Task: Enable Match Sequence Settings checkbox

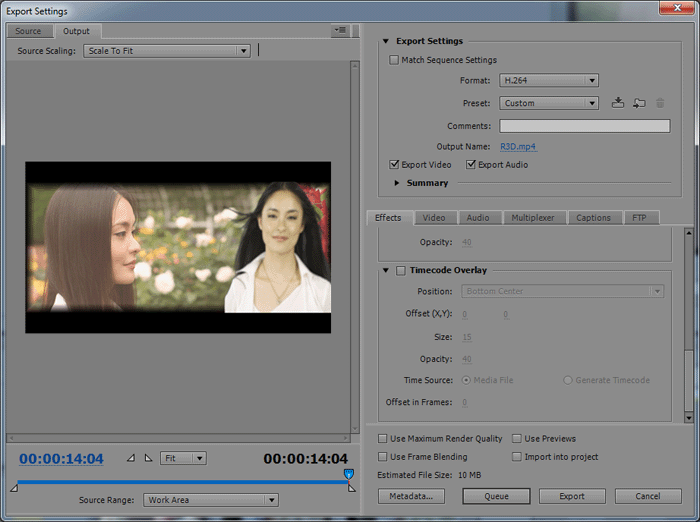Action: (394, 60)
